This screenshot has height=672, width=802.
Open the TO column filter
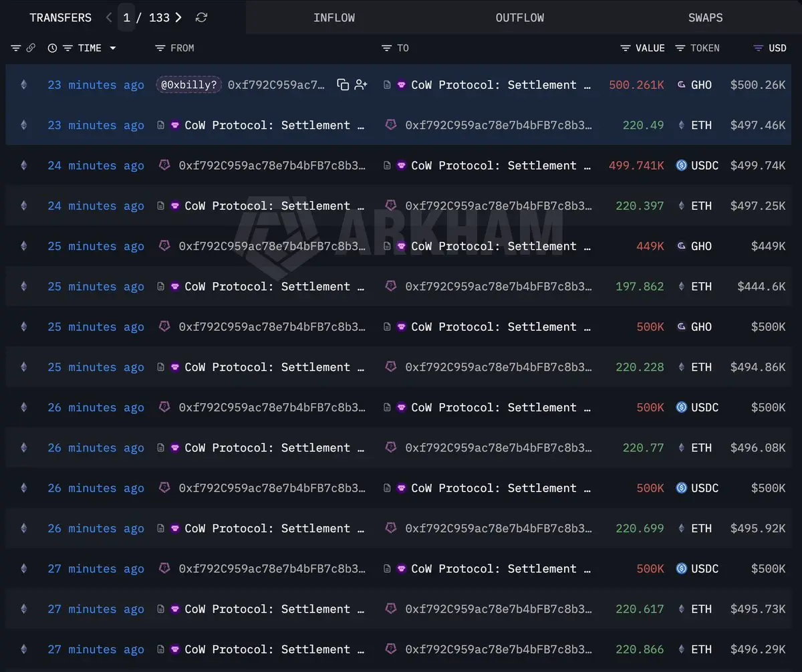pyautogui.click(x=386, y=48)
